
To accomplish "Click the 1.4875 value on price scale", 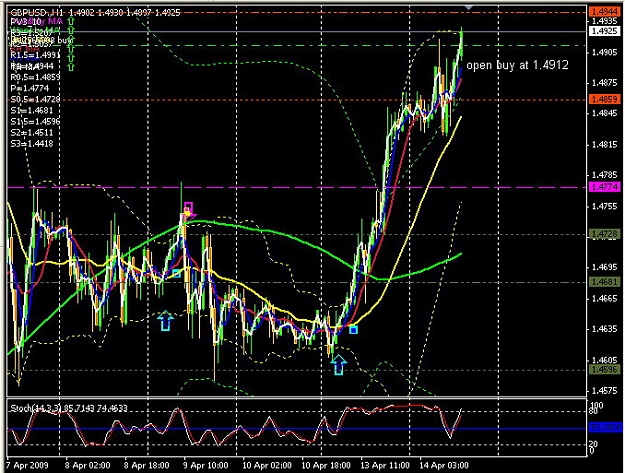I will point(605,83).
